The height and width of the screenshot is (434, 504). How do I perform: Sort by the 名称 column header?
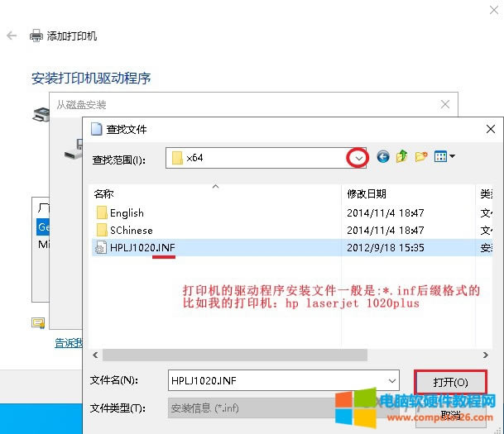click(103, 194)
